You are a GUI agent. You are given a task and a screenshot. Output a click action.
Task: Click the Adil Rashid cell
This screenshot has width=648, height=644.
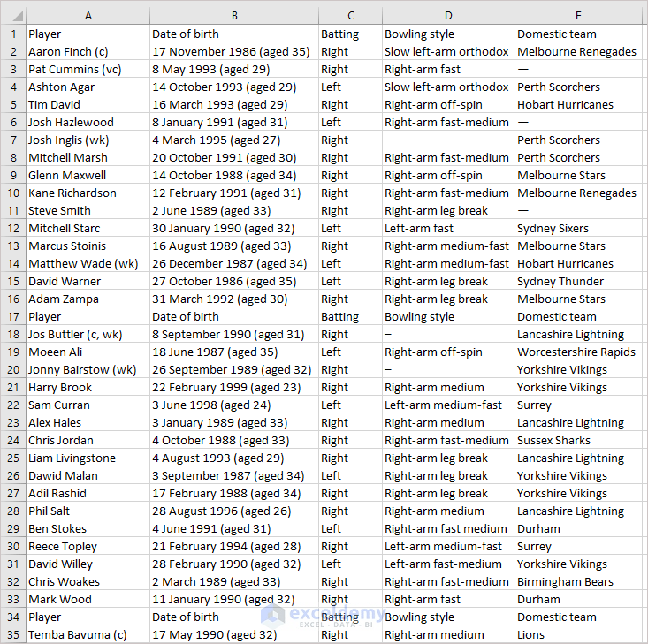point(88,494)
